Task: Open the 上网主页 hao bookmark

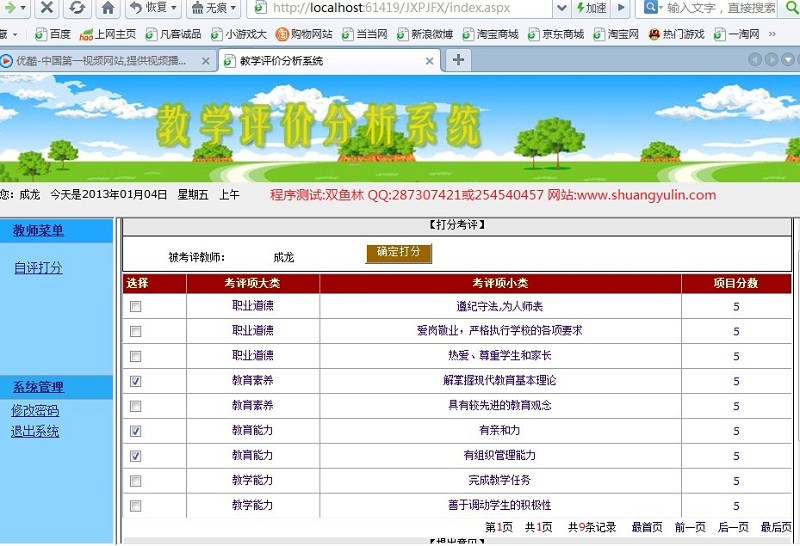Action: (x=108, y=34)
